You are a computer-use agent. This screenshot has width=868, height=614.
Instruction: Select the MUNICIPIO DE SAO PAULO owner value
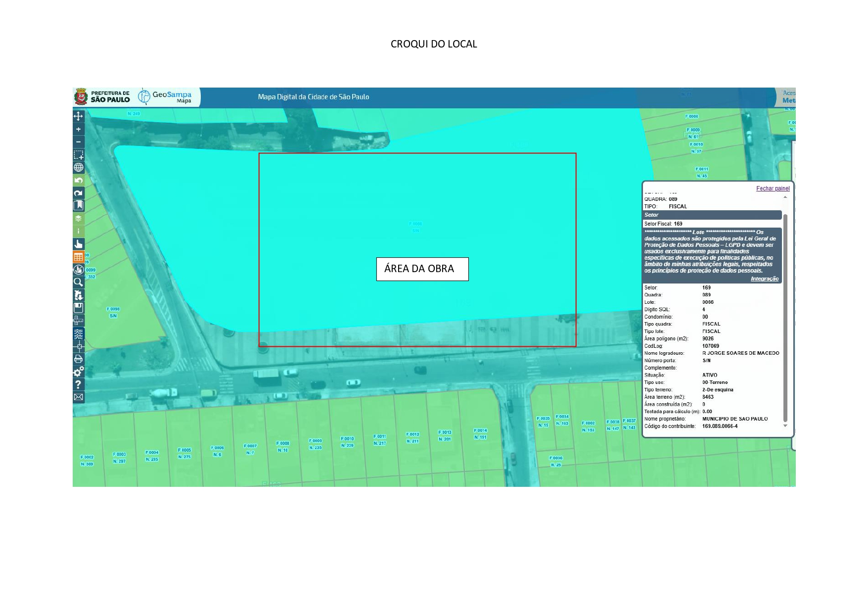(735, 419)
